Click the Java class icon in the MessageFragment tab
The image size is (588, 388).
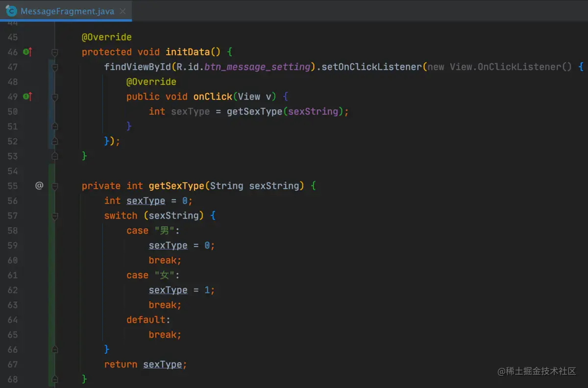click(11, 11)
